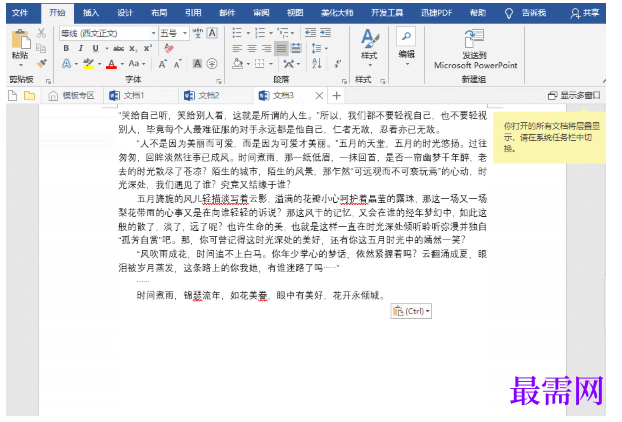Switch on justify alignment

[x=281, y=48]
